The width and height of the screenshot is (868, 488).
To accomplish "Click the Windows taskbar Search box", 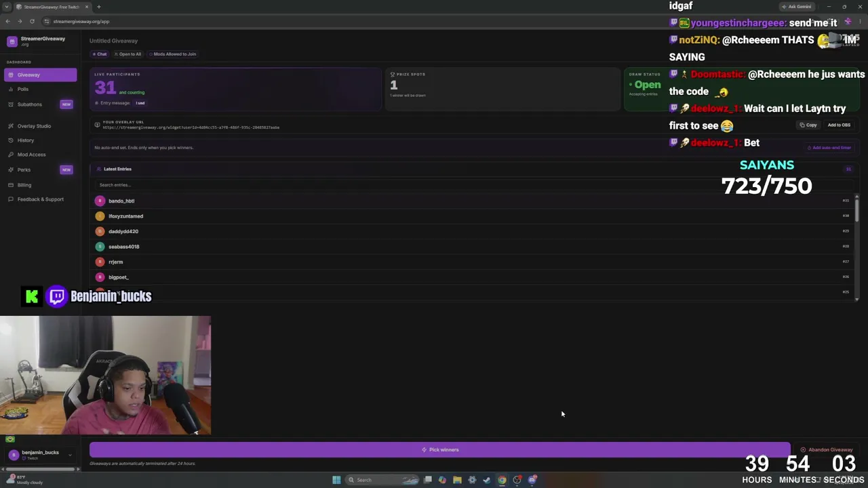I will [x=382, y=480].
